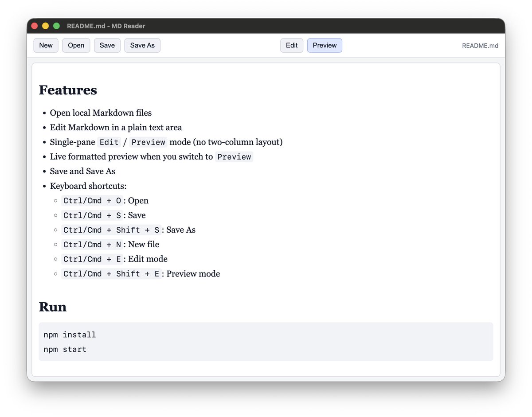Screen dimensions: 532x417
Task: Click the Features heading
Action: coord(68,90)
